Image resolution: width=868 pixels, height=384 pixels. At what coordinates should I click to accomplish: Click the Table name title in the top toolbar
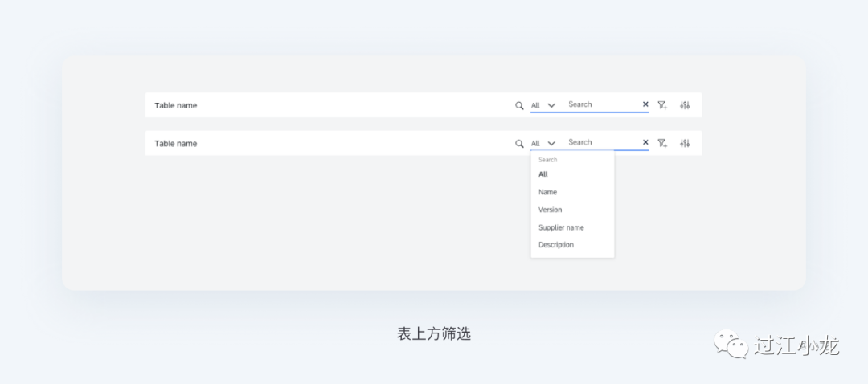(175, 105)
